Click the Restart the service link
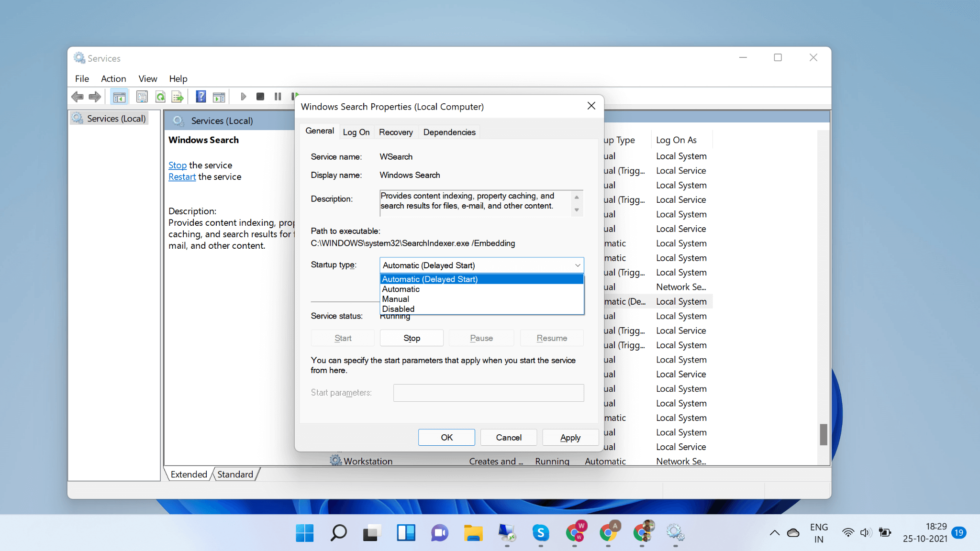Viewport: 980px width, 551px height. coord(182,176)
